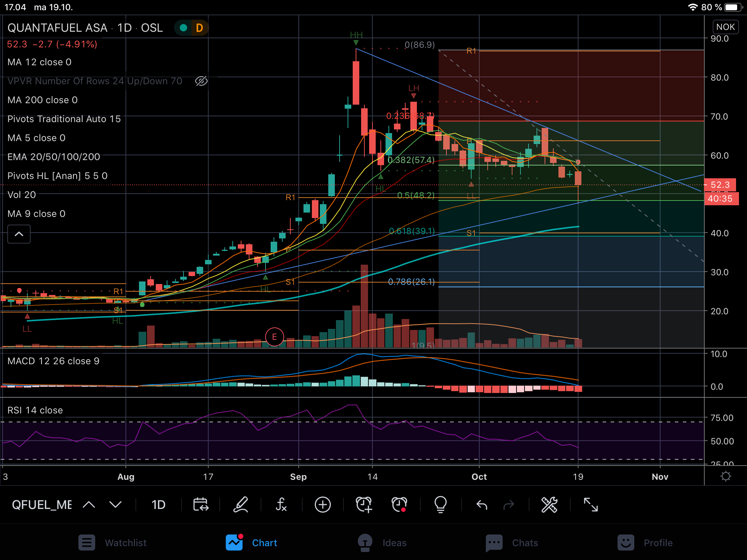Tap the NOK currency button

pos(725,27)
